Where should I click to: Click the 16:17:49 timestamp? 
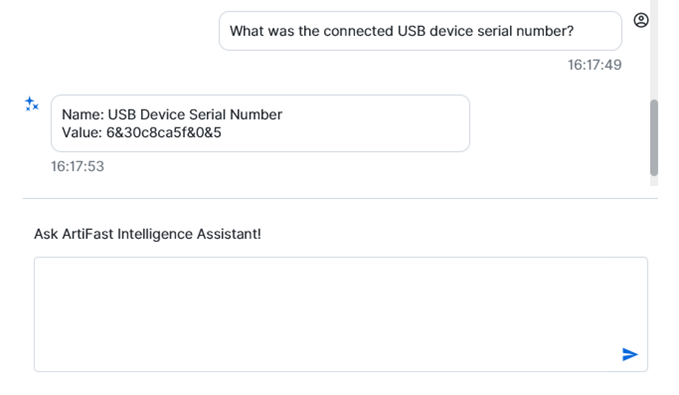(x=595, y=65)
